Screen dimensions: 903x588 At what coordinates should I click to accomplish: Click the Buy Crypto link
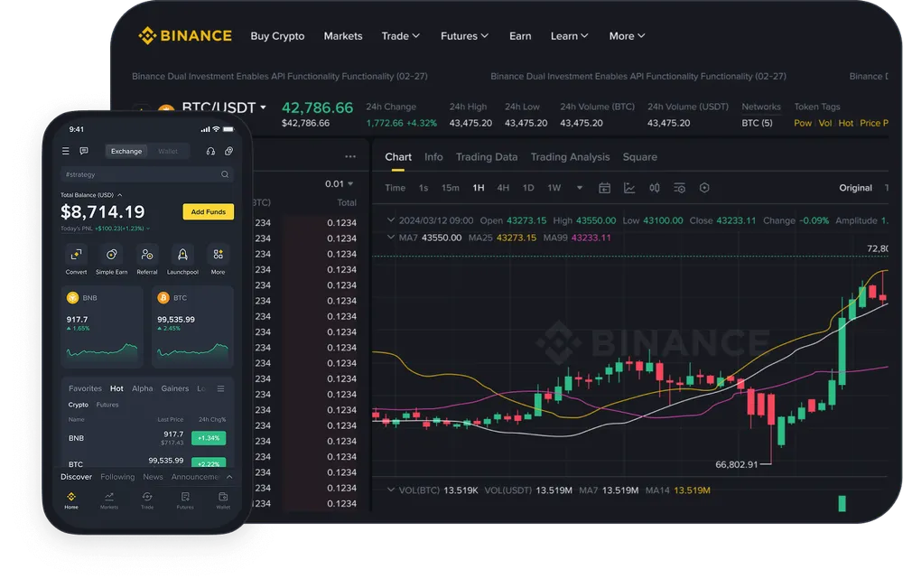(x=277, y=36)
